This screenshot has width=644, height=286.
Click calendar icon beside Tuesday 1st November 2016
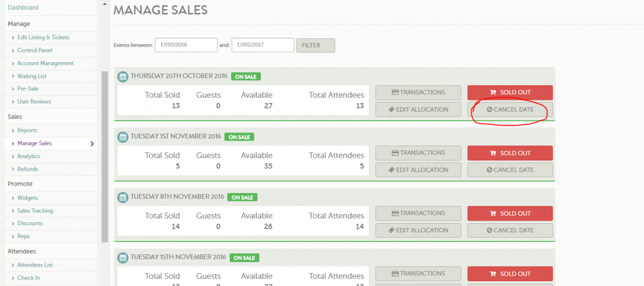pyautogui.click(x=123, y=137)
